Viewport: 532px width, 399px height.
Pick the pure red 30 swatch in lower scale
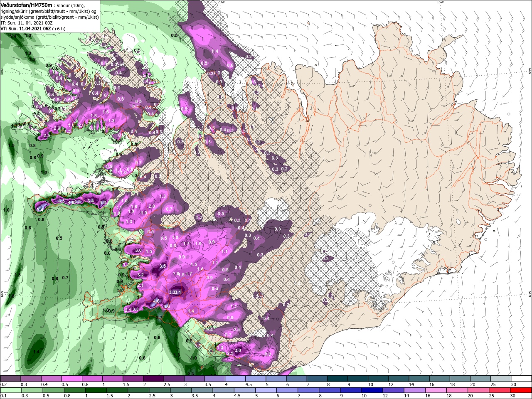[x=521, y=390]
